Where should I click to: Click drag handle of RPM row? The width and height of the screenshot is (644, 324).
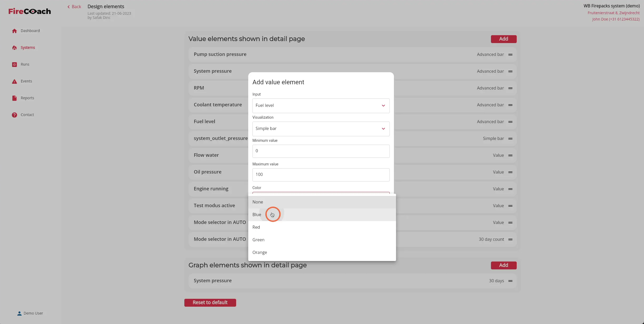[x=510, y=88]
